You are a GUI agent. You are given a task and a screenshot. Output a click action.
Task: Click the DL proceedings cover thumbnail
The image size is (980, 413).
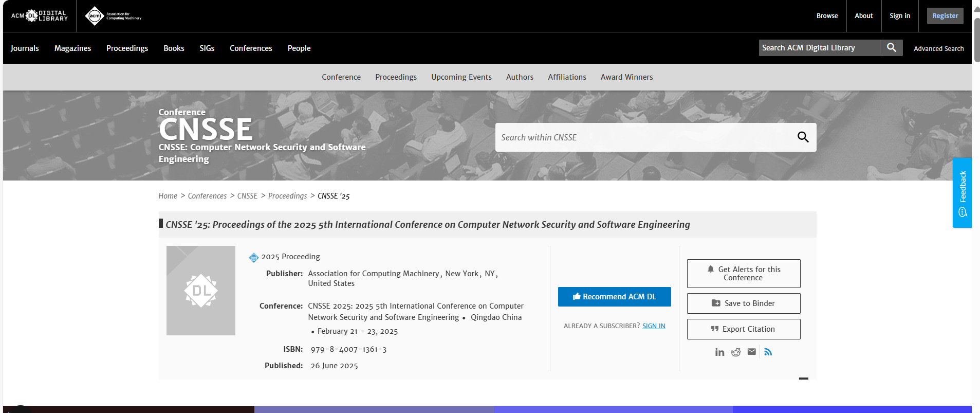[201, 291]
